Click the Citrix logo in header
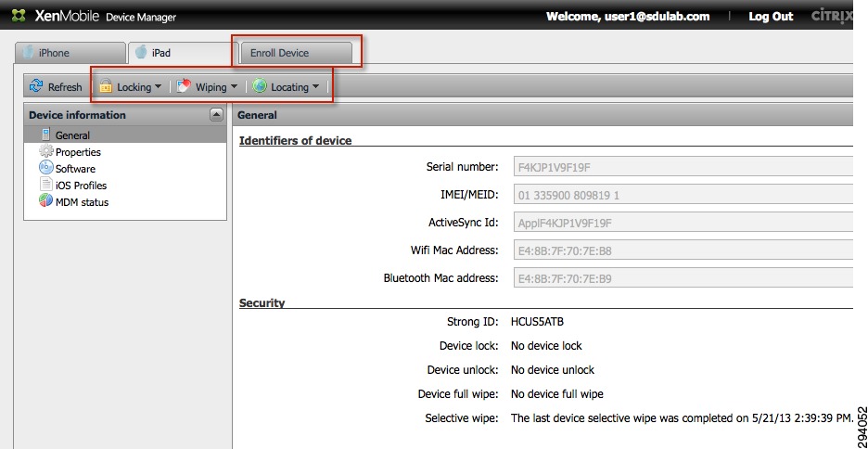The image size is (868, 449). pos(833,17)
